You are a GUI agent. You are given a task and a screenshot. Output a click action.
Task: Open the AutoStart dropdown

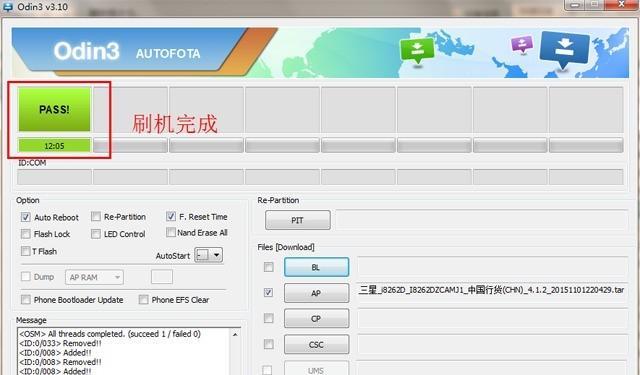click(x=209, y=255)
